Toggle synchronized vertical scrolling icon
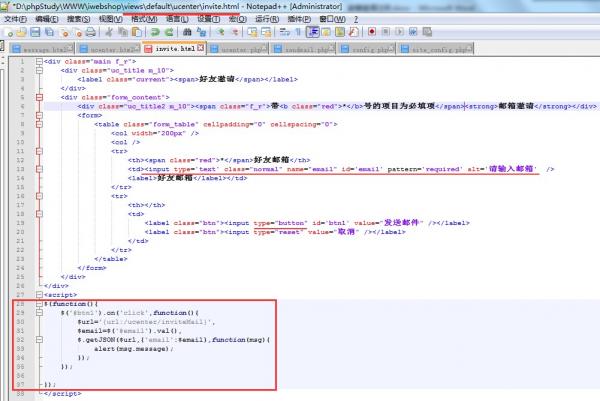The width and height of the screenshot is (600, 401). coord(252,32)
